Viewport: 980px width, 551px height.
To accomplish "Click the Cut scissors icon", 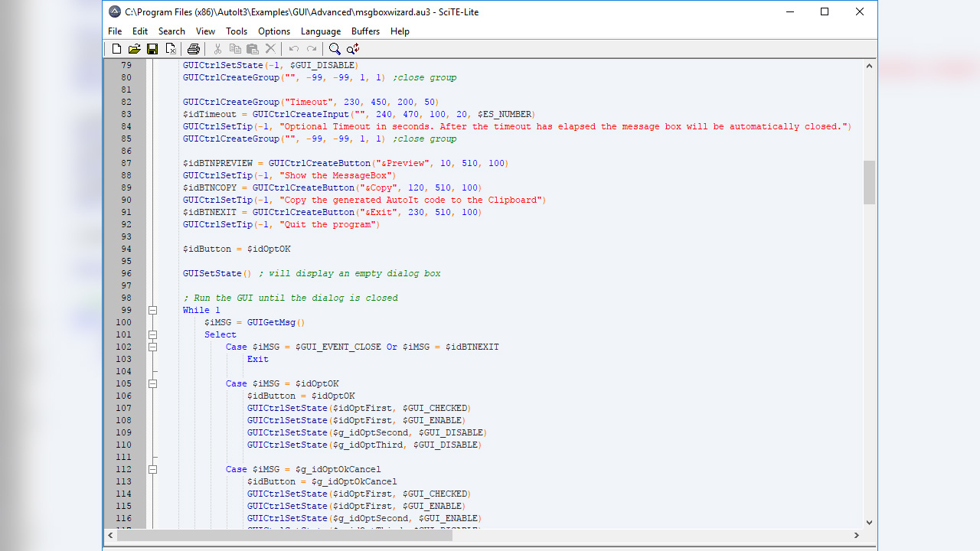I will click(217, 49).
